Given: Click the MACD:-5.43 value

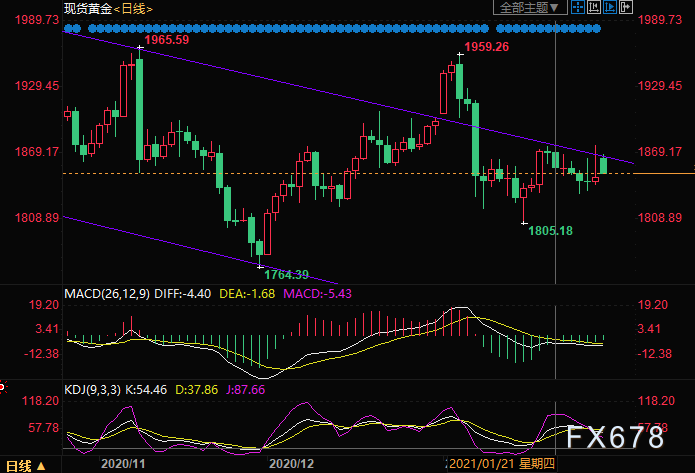Looking at the screenshot, I should 317,294.
